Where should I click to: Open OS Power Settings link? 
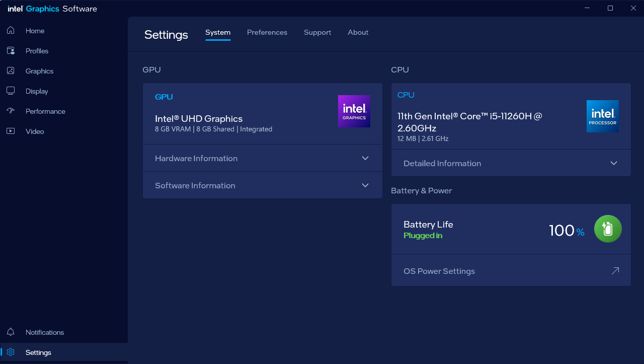(x=439, y=271)
